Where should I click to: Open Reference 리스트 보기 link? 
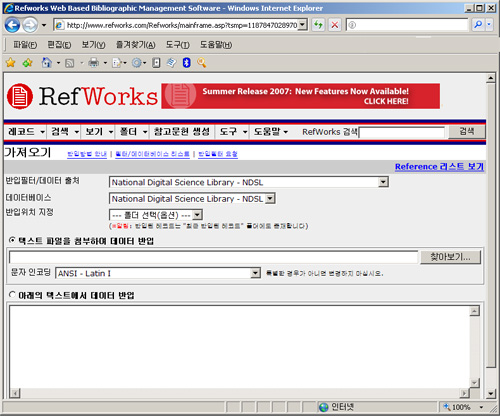point(439,167)
